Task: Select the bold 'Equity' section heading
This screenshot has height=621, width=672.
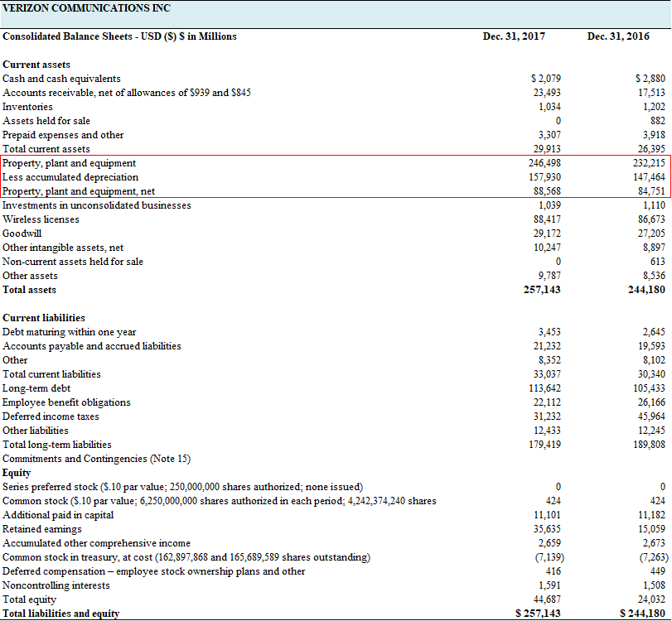Action: (17, 474)
